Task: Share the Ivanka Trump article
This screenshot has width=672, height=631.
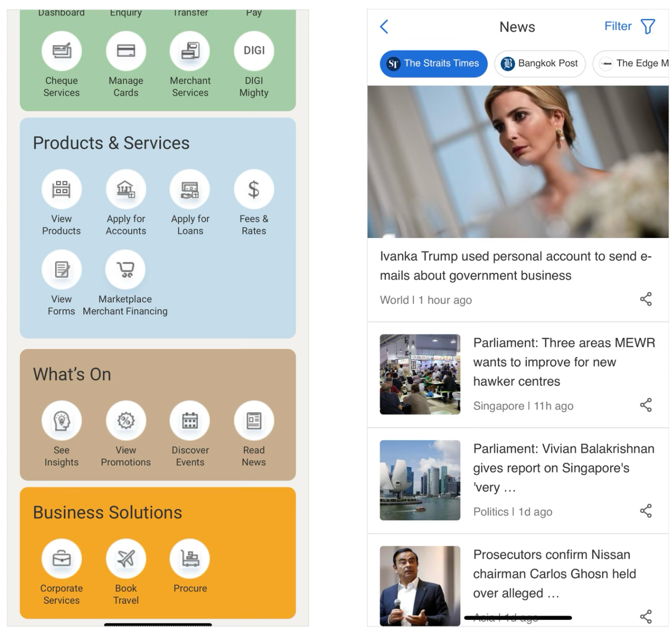Action: coord(645,299)
